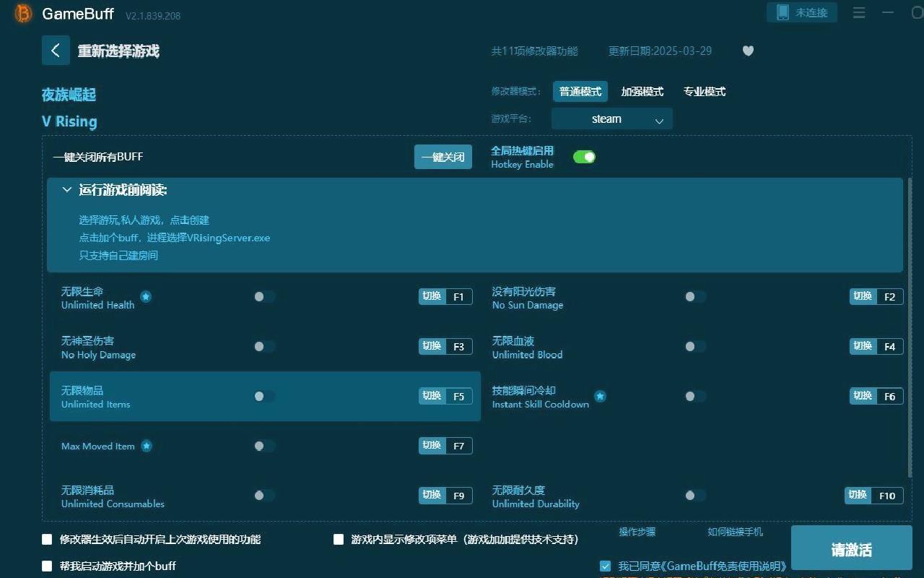Disable the Hotkey Enable global switch

[584, 157]
